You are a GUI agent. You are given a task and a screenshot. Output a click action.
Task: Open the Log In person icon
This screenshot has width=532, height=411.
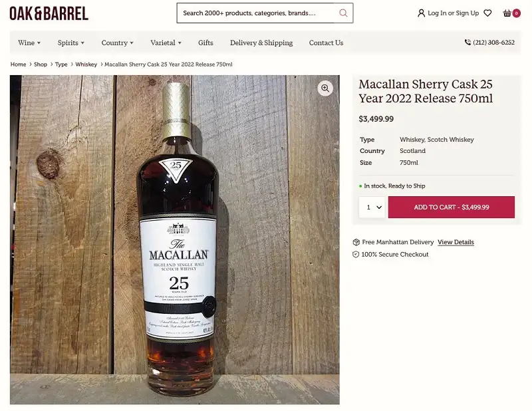pyautogui.click(x=422, y=13)
